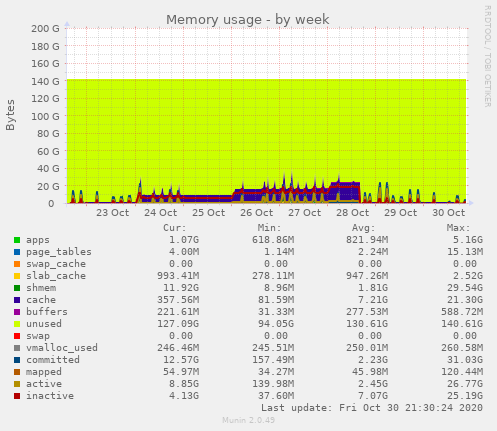Click the green apps legend swatch
The image size is (497, 431).
(x=17, y=240)
